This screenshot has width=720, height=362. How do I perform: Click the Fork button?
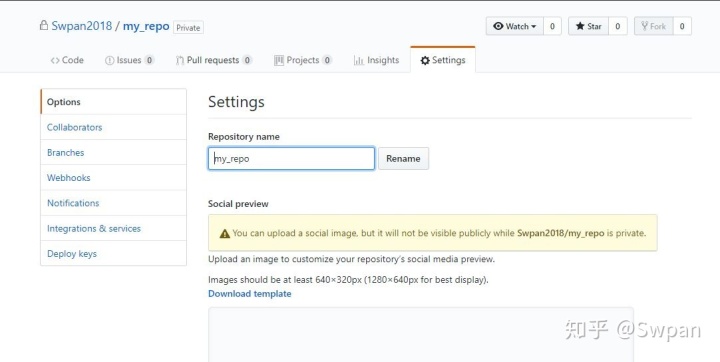coord(654,26)
